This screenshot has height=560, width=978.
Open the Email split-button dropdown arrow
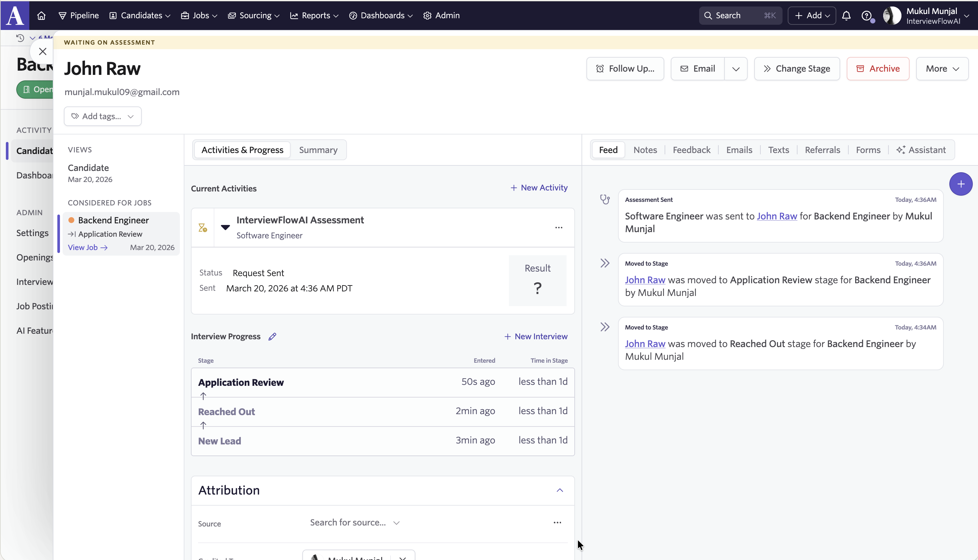736,69
